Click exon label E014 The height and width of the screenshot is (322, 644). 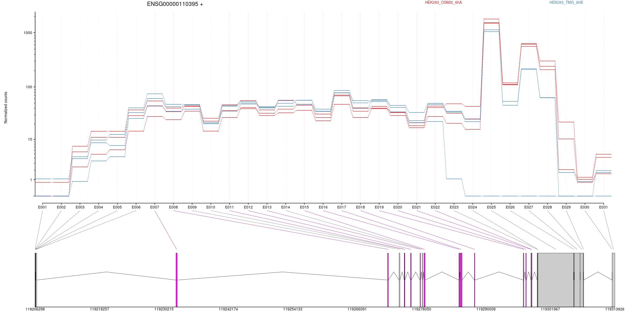coord(286,207)
